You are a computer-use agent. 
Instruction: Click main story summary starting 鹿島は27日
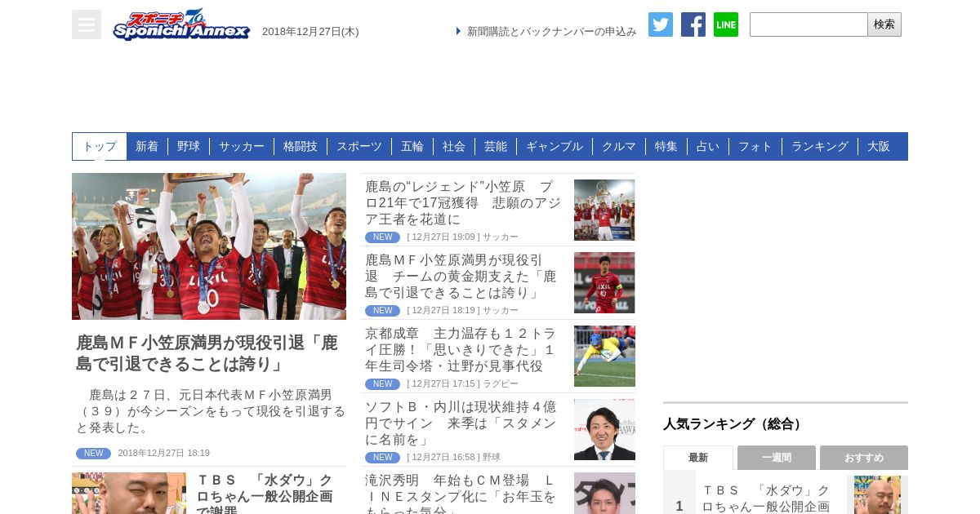[x=211, y=411]
